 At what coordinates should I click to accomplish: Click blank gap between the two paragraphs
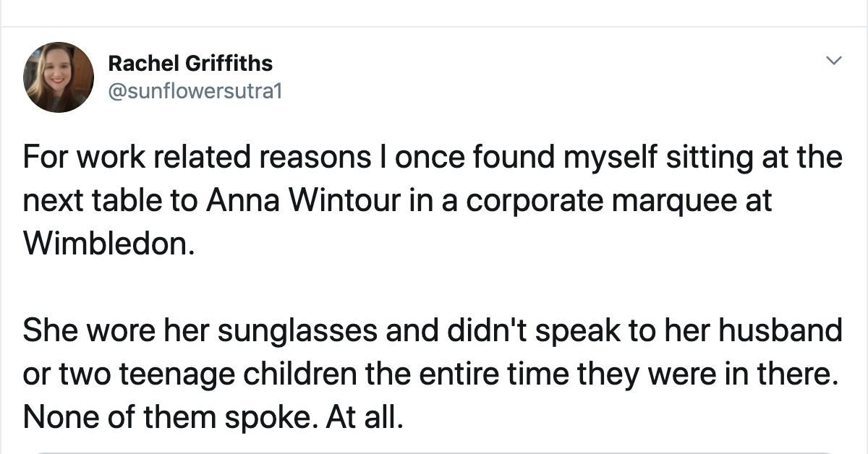pyautogui.click(x=434, y=288)
